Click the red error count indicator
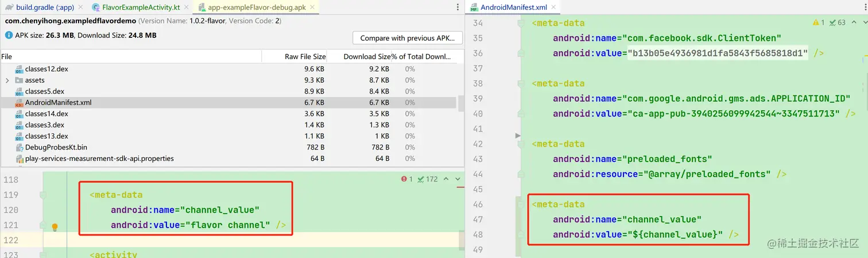Screen dimensions: 868x258 coord(406,179)
